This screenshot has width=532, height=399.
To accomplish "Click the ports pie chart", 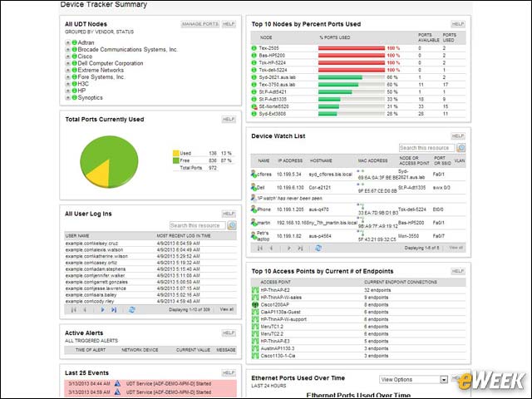I will tap(109, 162).
